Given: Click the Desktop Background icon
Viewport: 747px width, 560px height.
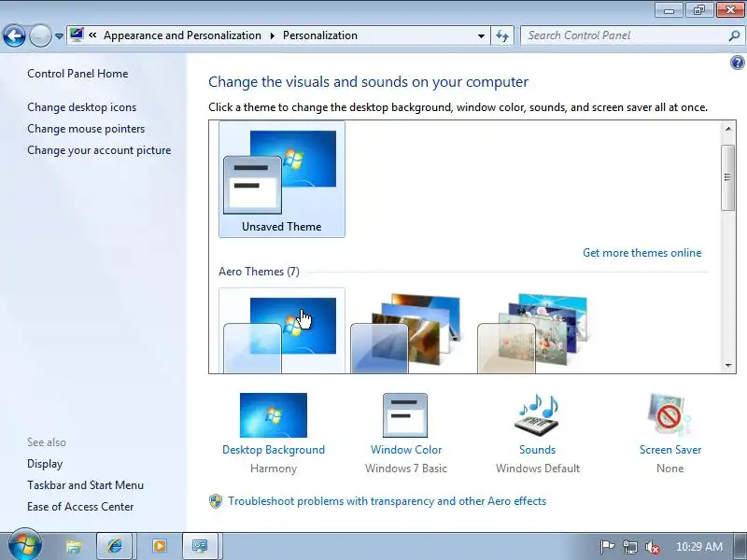Looking at the screenshot, I should pyautogui.click(x=274, y=414).
